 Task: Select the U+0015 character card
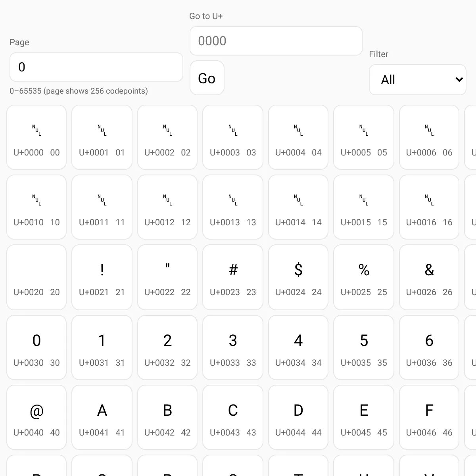tap(364, 207)
